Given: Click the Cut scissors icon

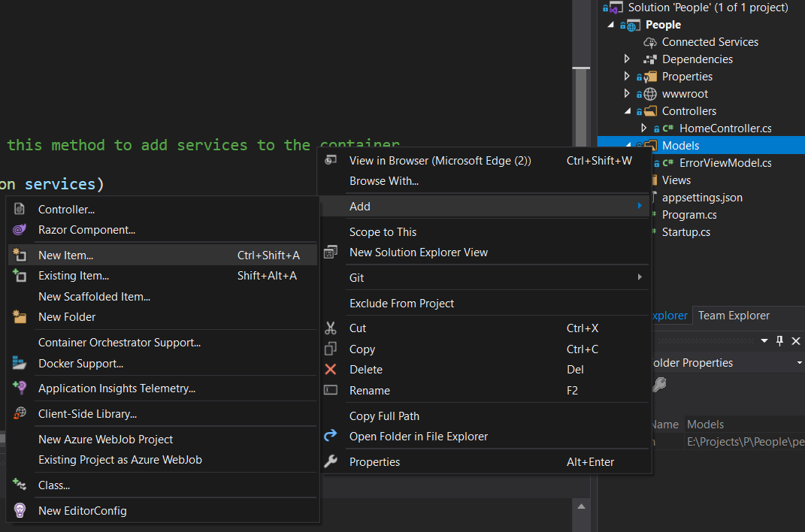Looking at the screenshot, I should pos(331,328).
